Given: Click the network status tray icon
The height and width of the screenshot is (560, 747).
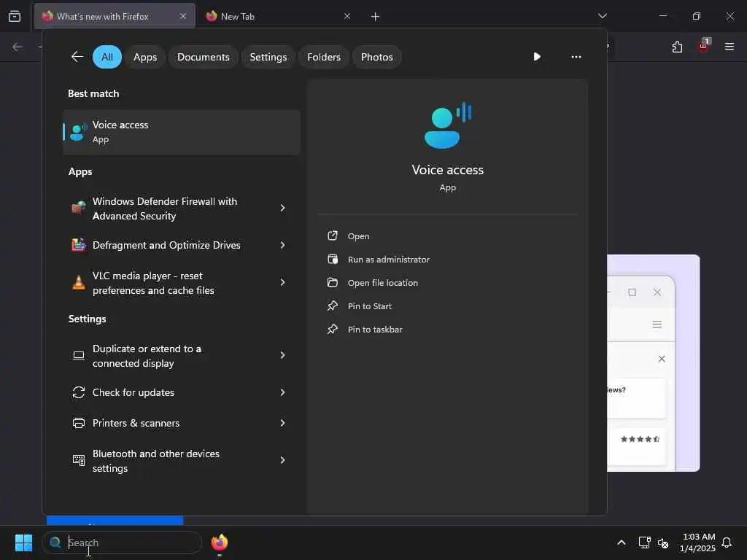Looking at the screenshot, I should pyautogui.click(x=645, y=542).
